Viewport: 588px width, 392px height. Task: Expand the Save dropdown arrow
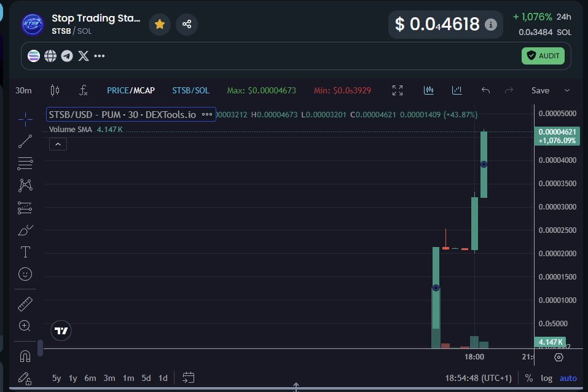coord(567,90)
